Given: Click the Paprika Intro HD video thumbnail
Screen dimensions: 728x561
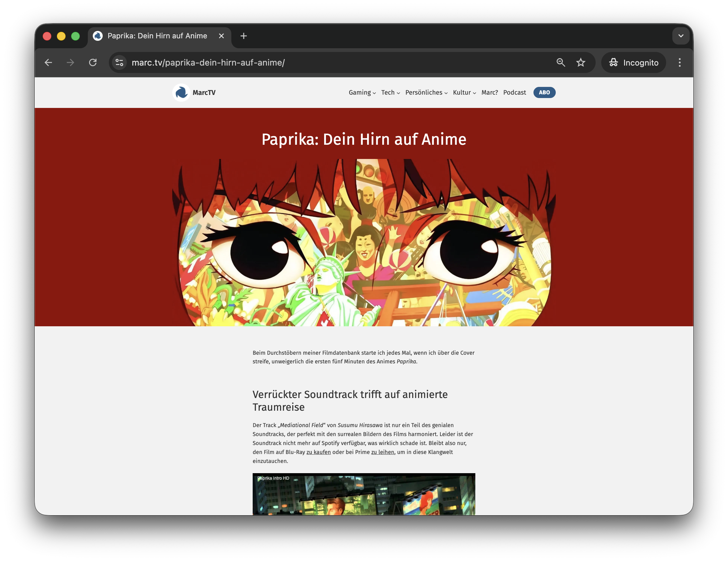Looking at the screenshot, I should [x=364, y=495].
